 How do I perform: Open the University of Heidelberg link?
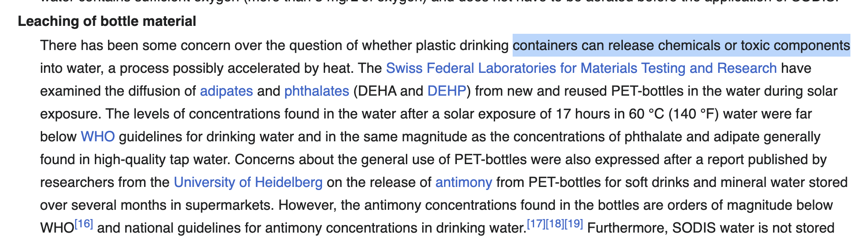(248, 183)
